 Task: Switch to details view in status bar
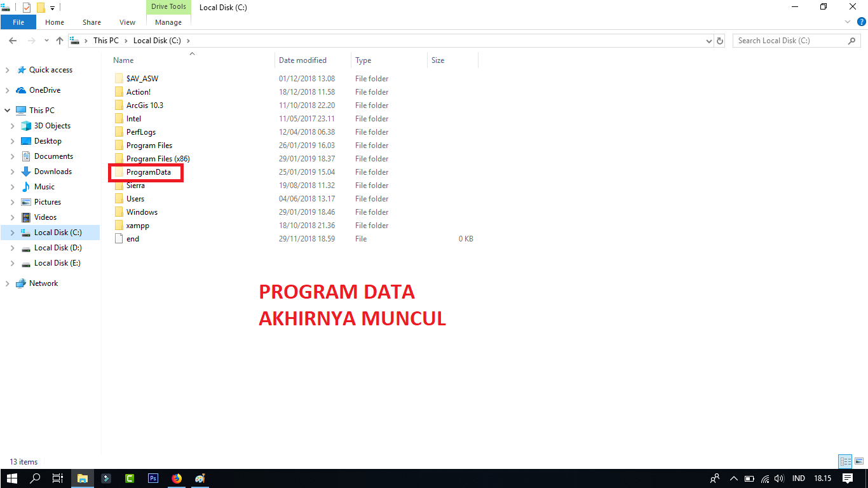tap(845, 461)
